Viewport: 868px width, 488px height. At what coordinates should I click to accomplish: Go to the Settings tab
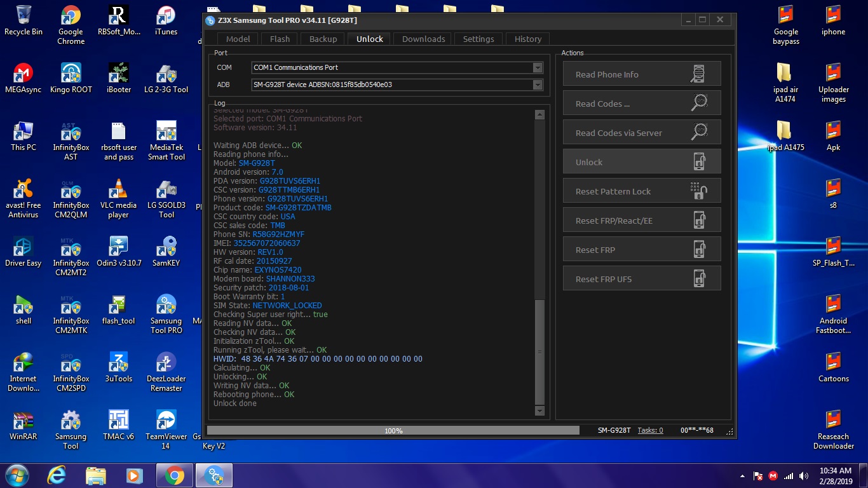tap(478, 39)
